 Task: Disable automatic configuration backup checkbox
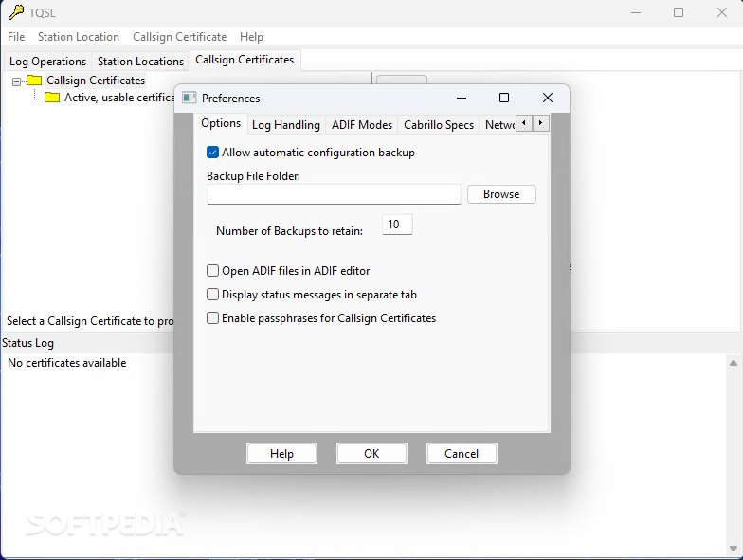212,153
